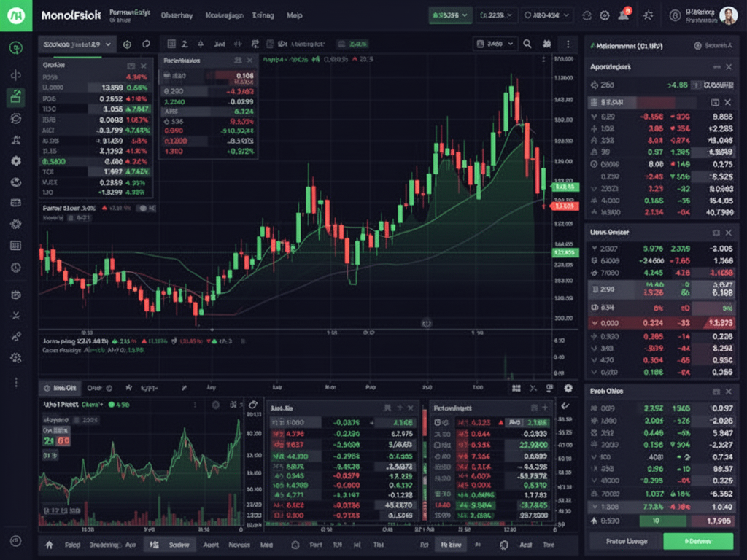
Task: Click the green logo icon at top-left
Action: [15, 15]
